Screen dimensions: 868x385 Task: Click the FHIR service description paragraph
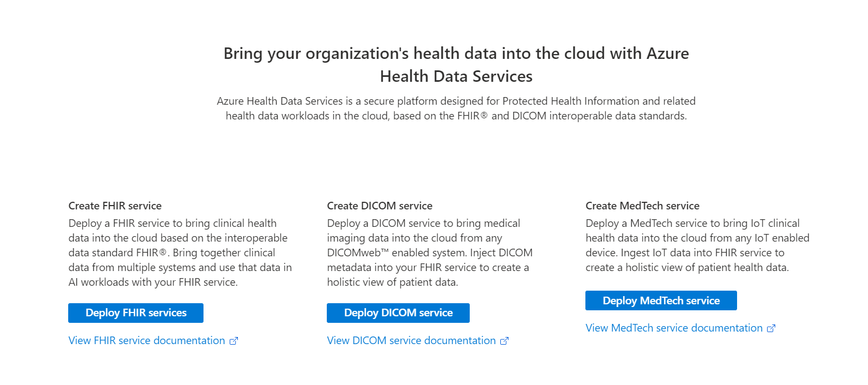click(180, 252)
